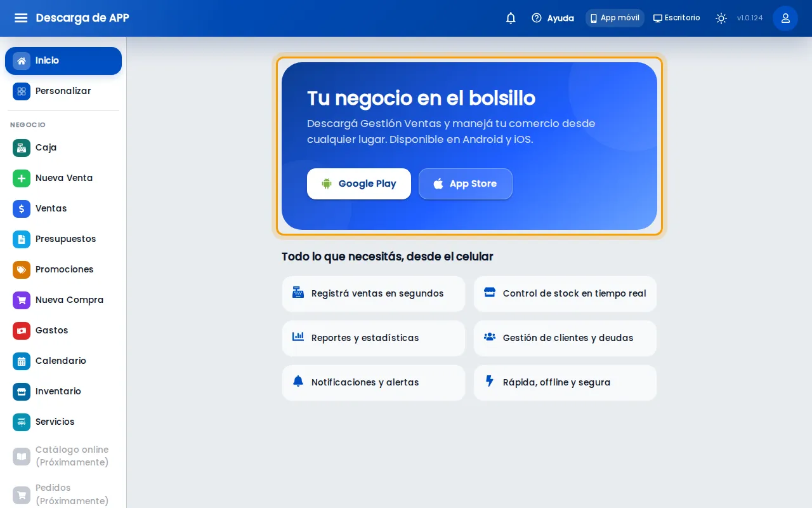Open Gastos section label
The image size is (812, 508).
[x=52, y=331]
